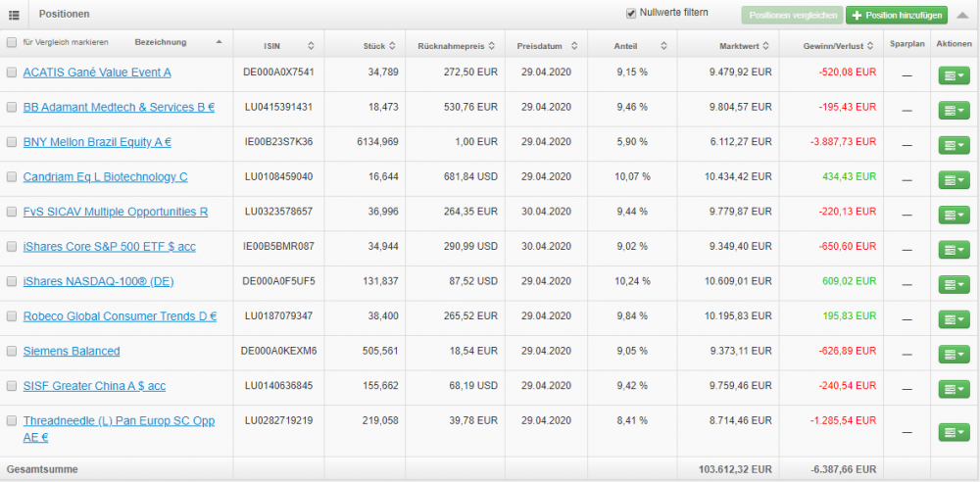Tick the Siemens Balanced row checkbox
This screenshot has height=482, width=980.
pyautogui.click(x=12, y=351)
